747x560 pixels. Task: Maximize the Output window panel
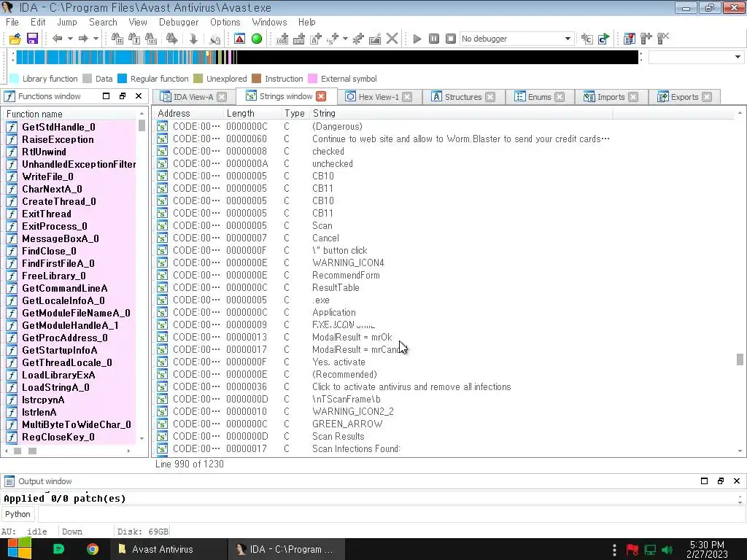click(704, 481)
